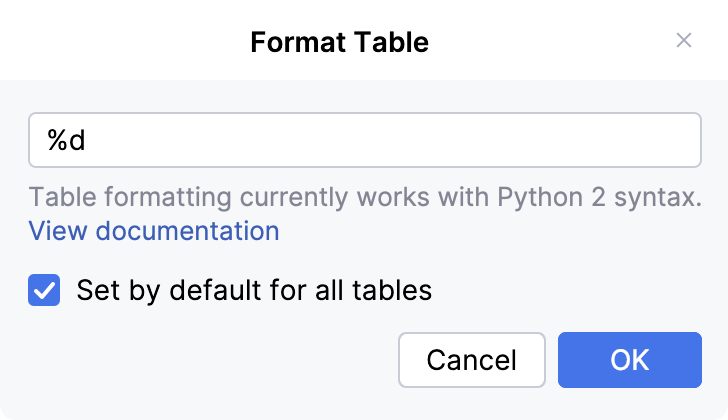This screenshot has height=420, width=728.
Task: Uncheck the Set by default checkbox
Action: click(x=44, y=291)
